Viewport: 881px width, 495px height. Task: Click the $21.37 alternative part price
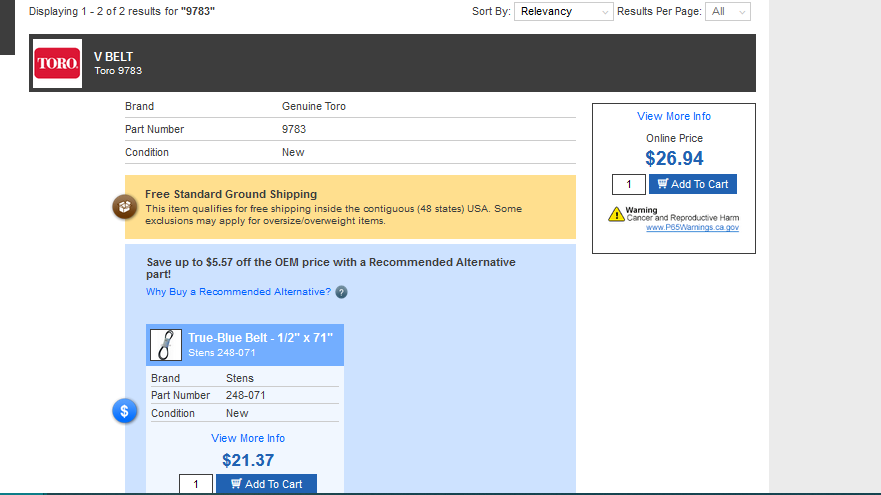248,460
